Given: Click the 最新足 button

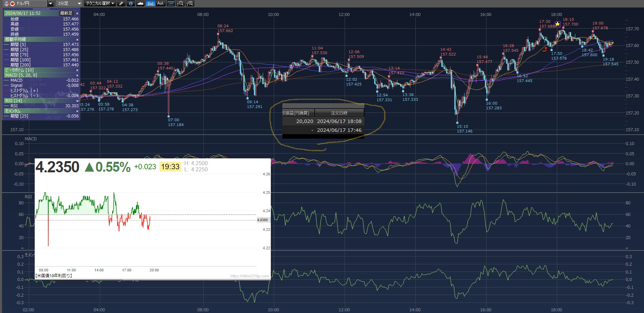Looking at the screenshot, I should [x=66, y=13].
